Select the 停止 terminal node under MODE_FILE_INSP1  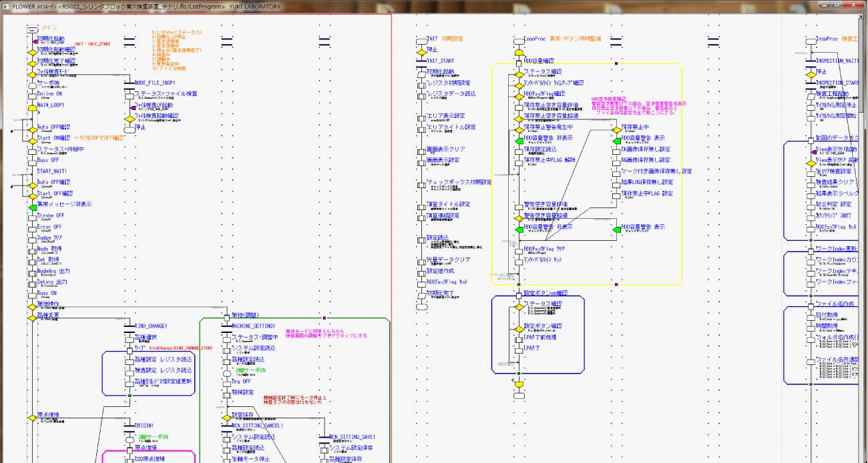pos(130,128)
